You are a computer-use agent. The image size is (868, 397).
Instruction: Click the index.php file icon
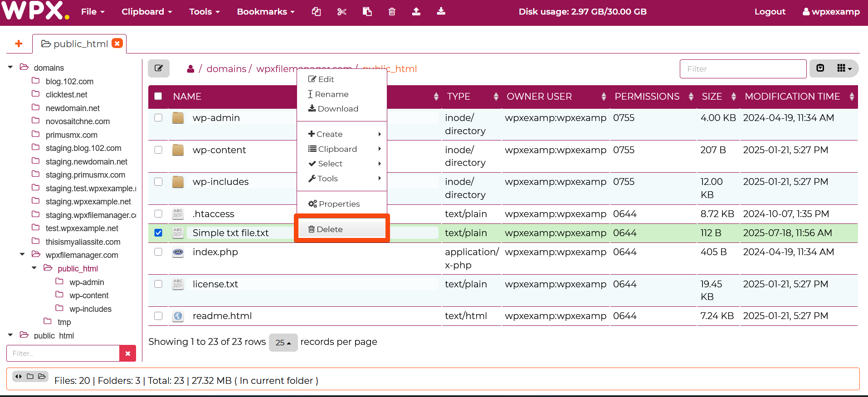(x=178, y=252)
